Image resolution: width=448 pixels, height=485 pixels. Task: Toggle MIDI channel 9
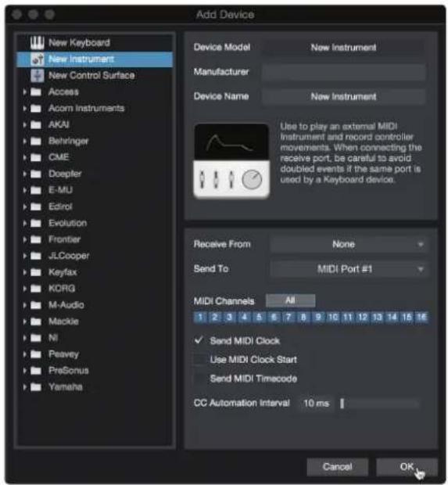click(x=318, y=317)
